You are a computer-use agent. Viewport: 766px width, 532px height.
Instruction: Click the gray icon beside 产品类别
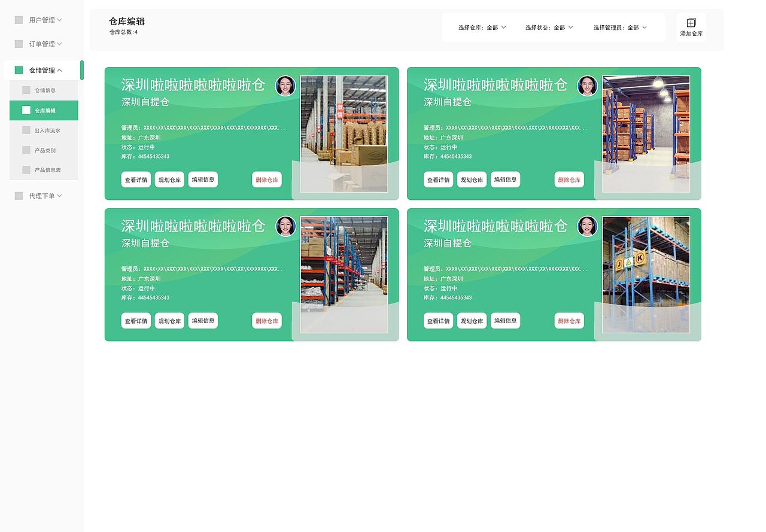26,150
